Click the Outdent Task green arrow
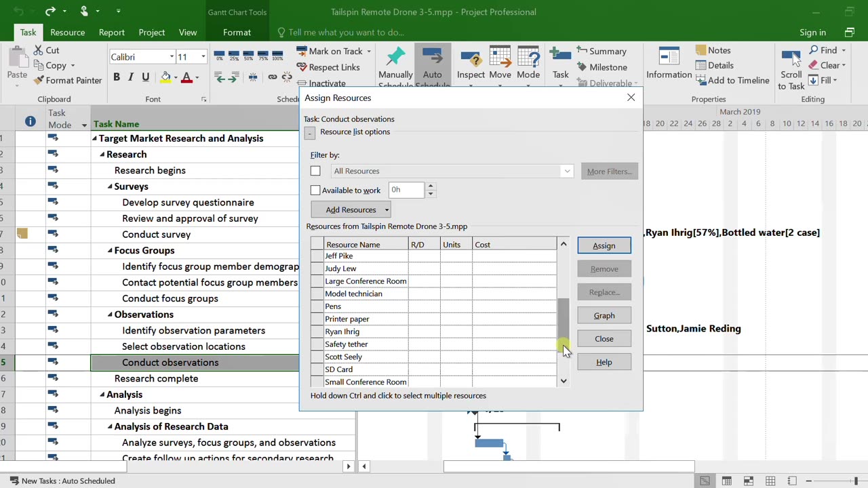 tap(220, 77)
